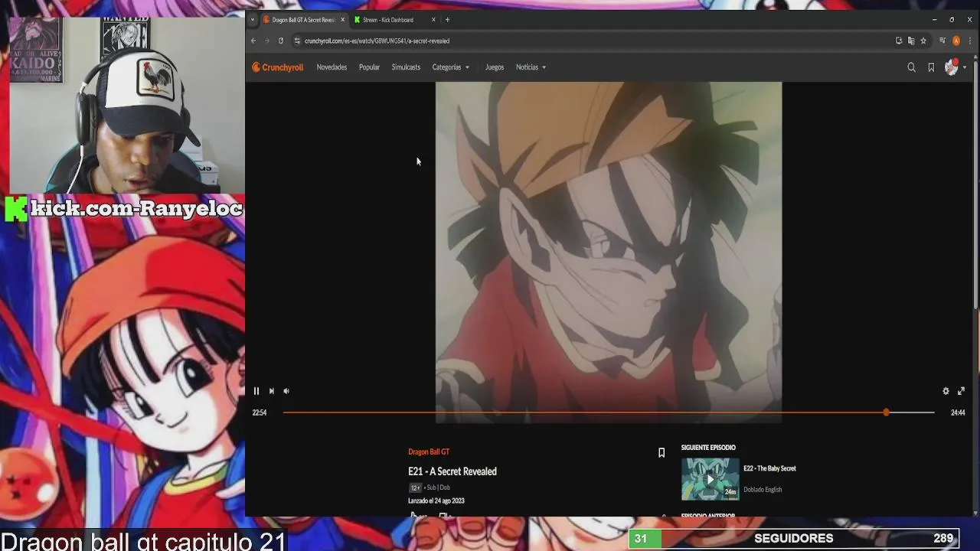Add episode E21 to watchlist bookmark

[x=661, y=453]
